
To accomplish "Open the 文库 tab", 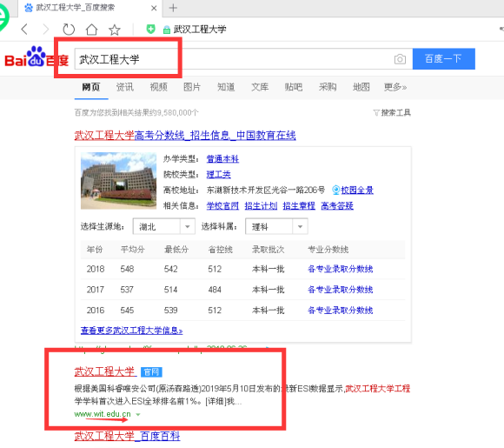I will coord(260,87).
